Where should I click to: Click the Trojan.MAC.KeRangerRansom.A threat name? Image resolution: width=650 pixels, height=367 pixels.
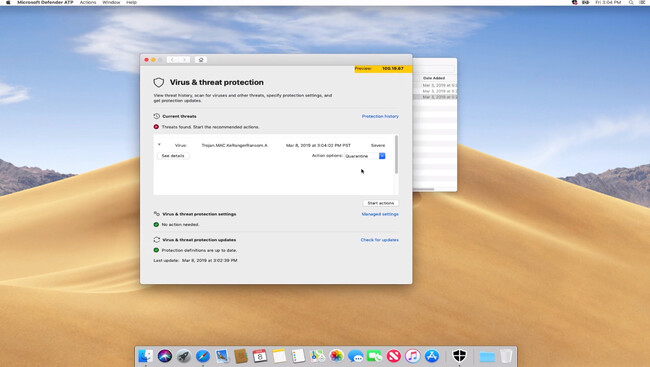point(234,146)
